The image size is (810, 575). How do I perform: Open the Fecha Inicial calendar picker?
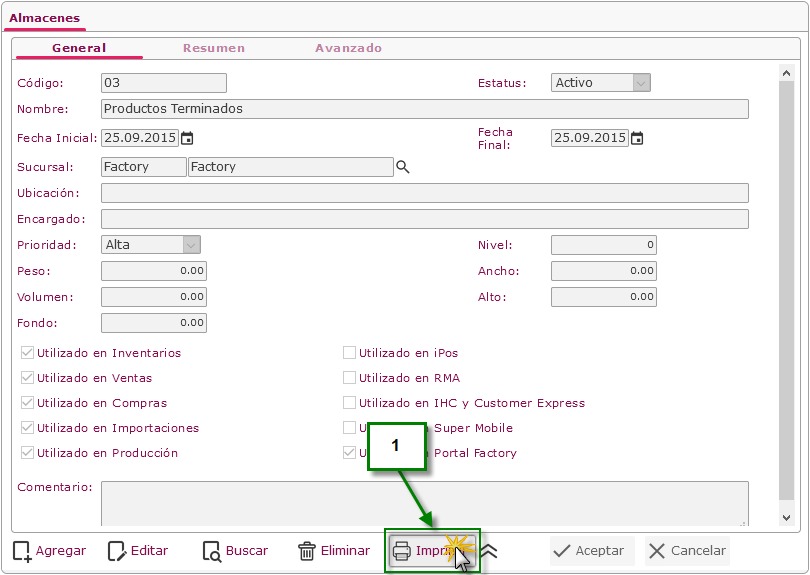(x=187, y=138)
